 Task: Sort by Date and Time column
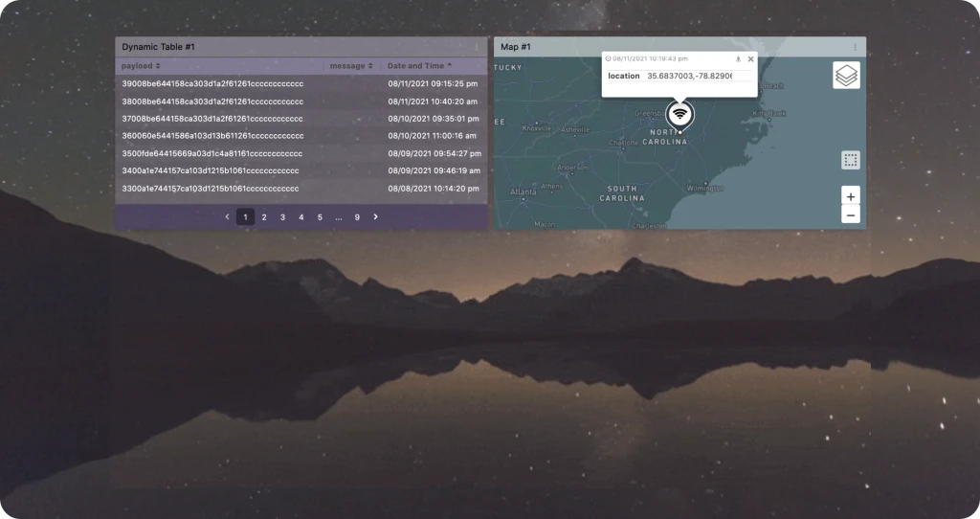[419, 66]
